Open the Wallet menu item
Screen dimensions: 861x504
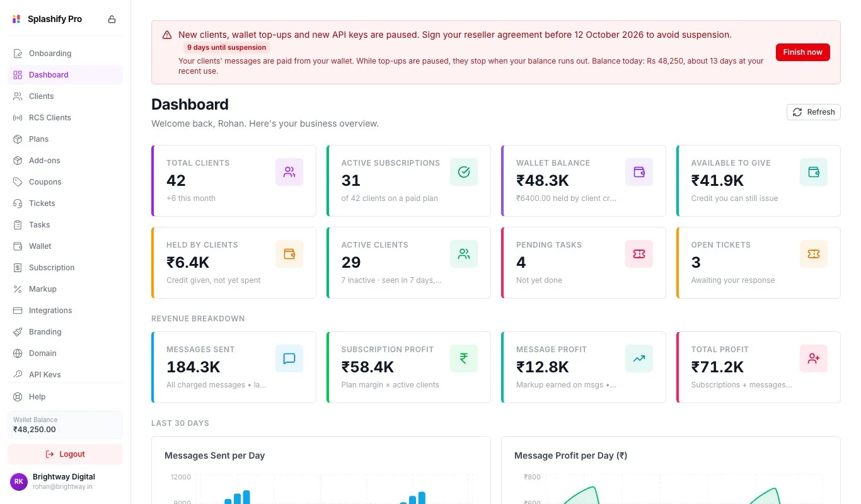click(65, 246)
